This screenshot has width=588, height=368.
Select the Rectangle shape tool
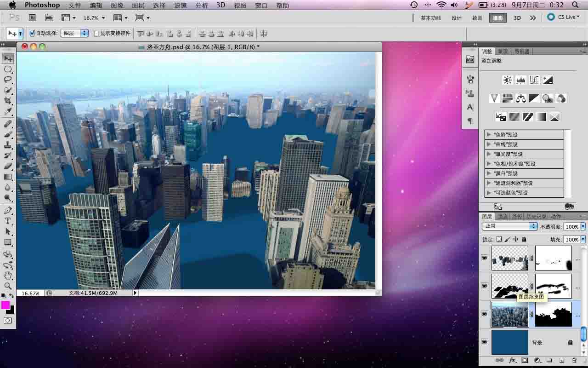(x=8, y=242)
